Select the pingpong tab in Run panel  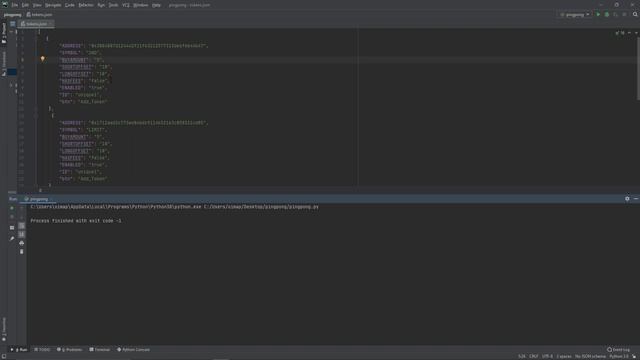click(38, 199)
